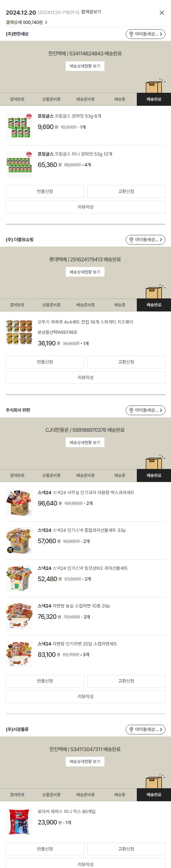Expand payment details 500,740원 chevron
The image size is (171, 868).
click(46, 23)
